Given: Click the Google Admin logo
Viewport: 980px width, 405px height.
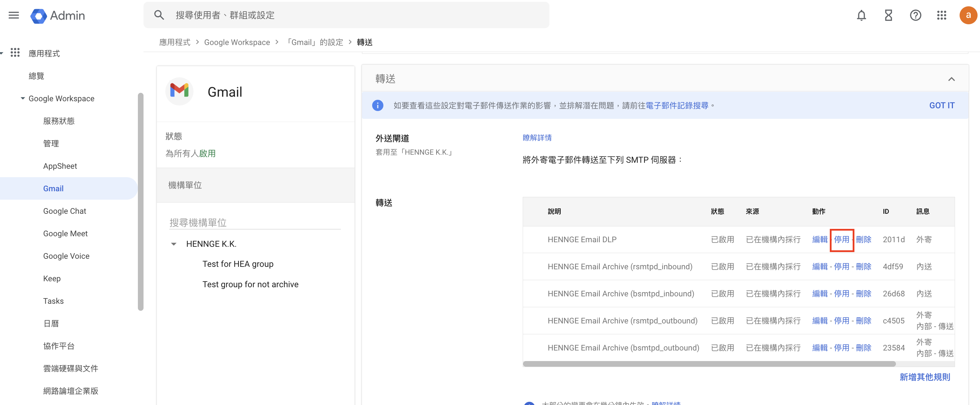Looking at the screenshot, I should [58, 15].
